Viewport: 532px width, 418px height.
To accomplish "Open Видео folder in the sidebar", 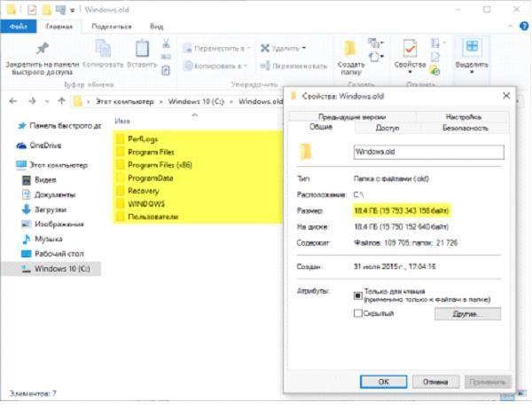I will 39,180.
